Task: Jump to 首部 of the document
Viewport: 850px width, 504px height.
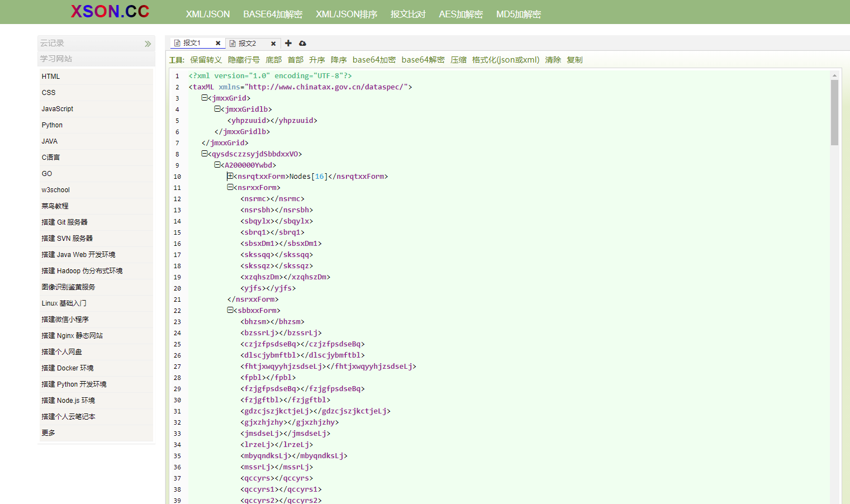Action: 296,60
